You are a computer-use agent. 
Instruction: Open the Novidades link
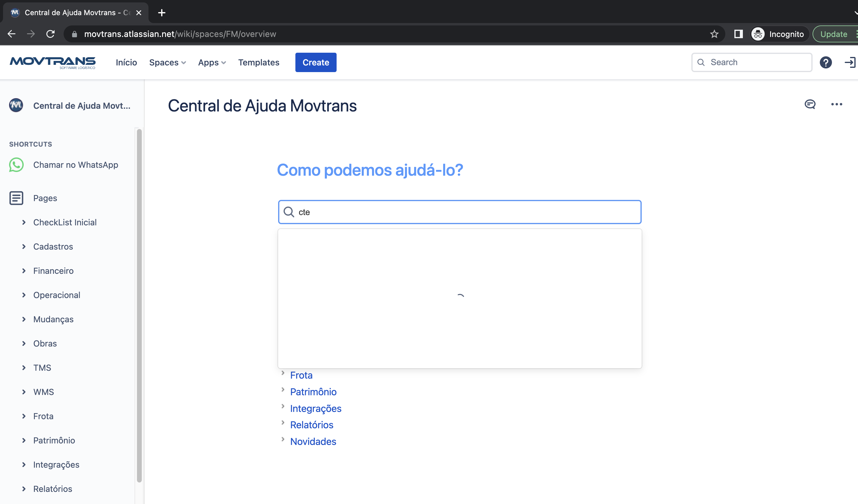[313, 441]
